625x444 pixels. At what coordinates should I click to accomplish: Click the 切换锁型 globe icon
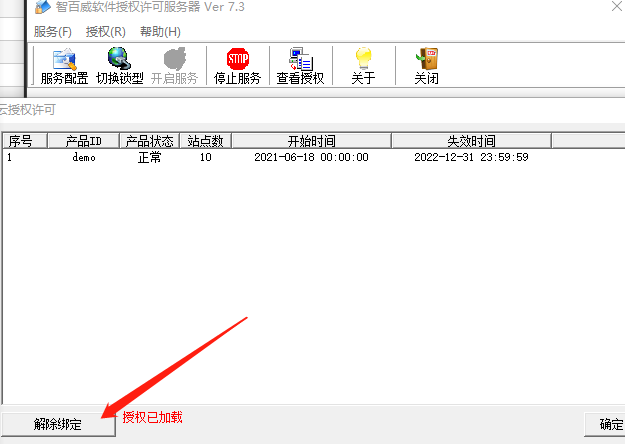click(x=119, y=66)
